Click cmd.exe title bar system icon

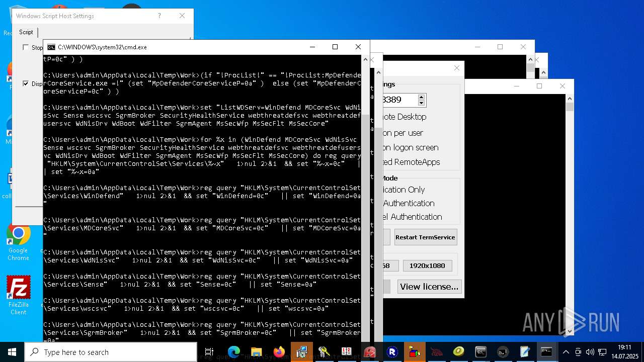(51, 47)
